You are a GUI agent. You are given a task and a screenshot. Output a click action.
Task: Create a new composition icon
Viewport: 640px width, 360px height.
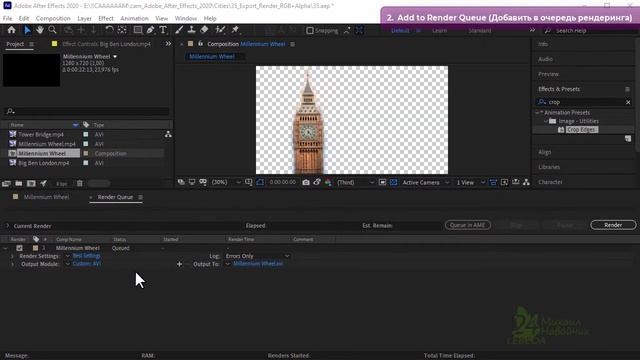point(31,184)
